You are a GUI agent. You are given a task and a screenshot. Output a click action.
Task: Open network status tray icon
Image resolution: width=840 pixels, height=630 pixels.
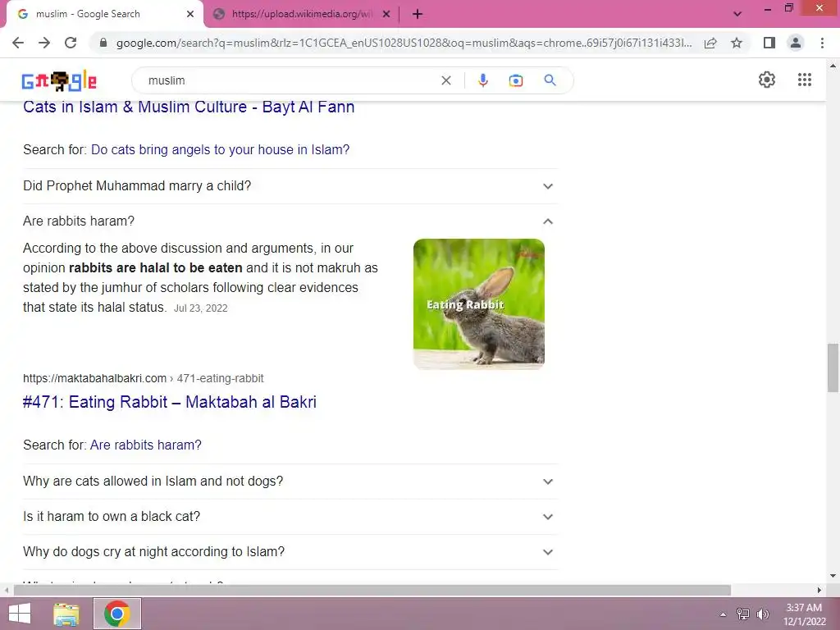coord(743,614)
